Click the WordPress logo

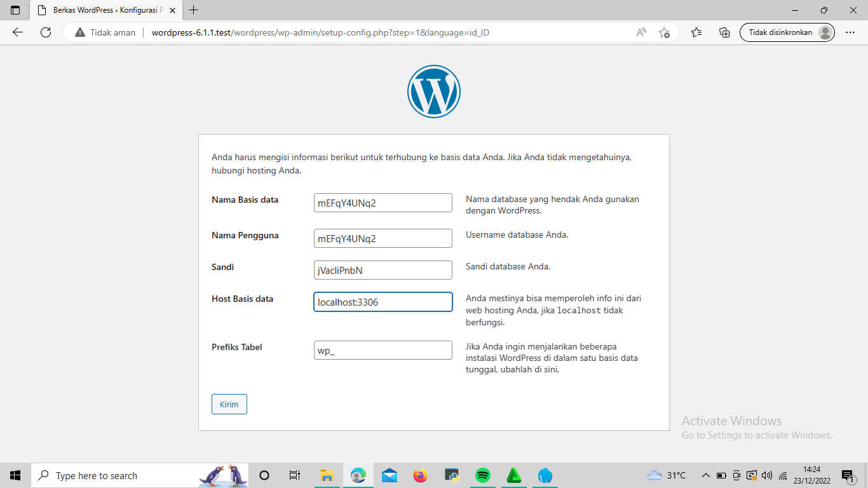434,91
